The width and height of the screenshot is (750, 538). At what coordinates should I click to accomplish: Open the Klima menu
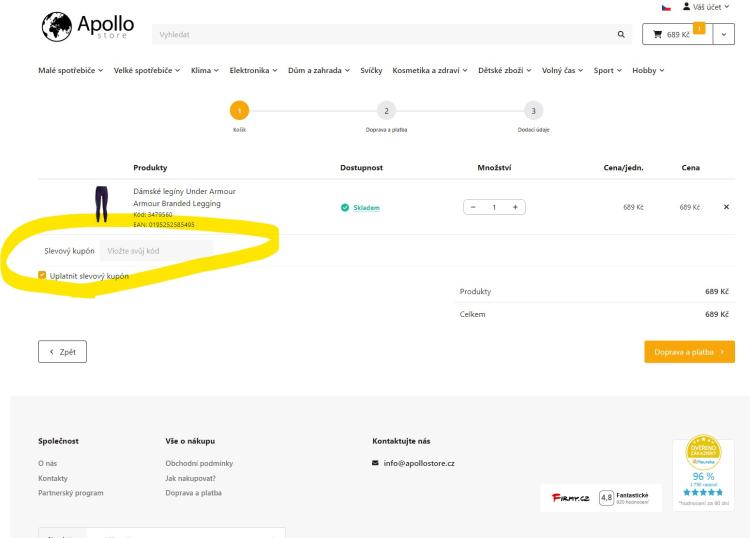tap(205, 70)
